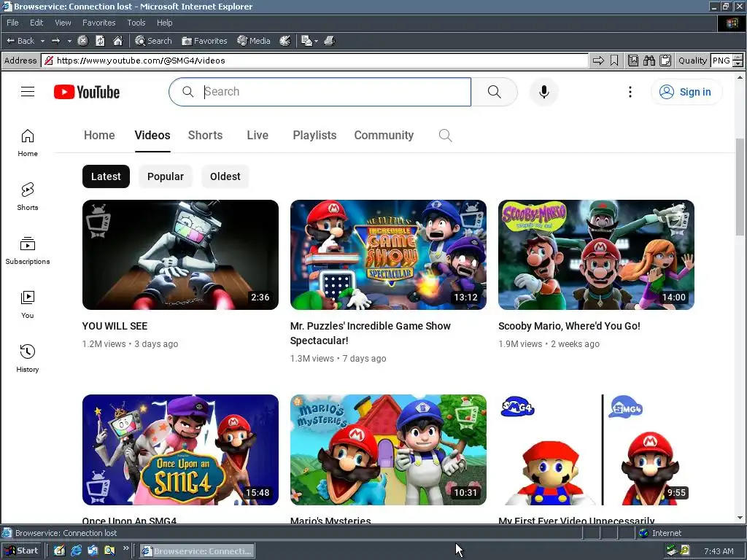The image size is (747, 560).
Task: Switch to the Live tab
Action: coord(258,135)
